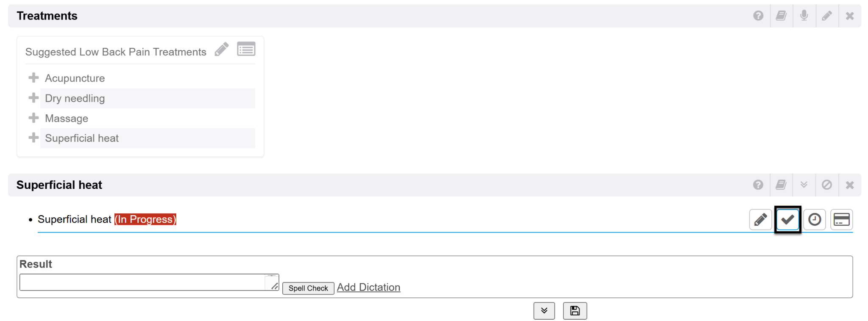Click the Spell Check button
Viewport: 868px width, 321px height.
coord(308,288)
